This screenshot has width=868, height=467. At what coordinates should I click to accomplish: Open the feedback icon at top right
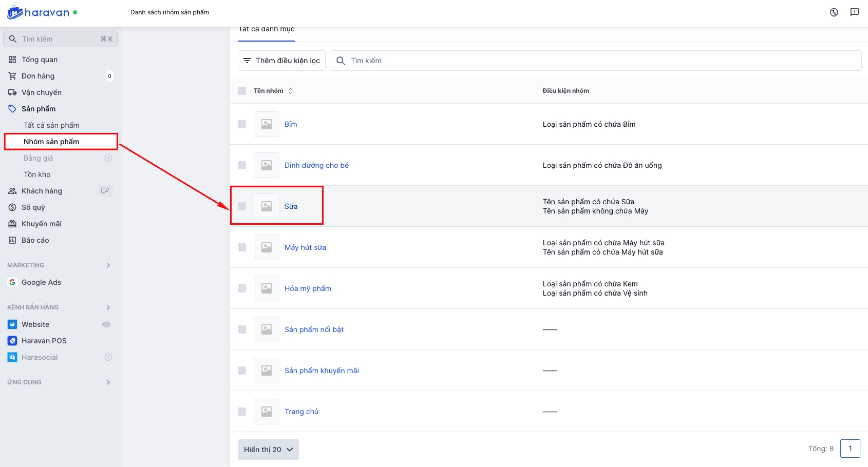pos(854,12)
